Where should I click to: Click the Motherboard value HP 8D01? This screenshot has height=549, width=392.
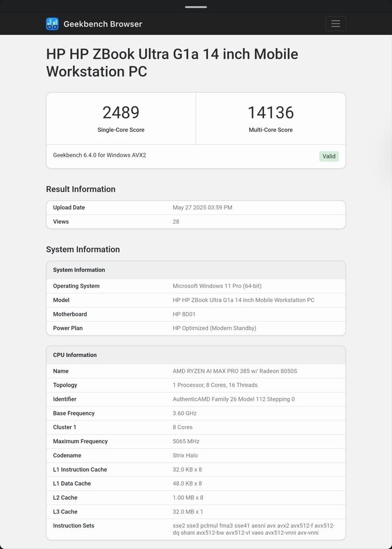click(184, 314)
